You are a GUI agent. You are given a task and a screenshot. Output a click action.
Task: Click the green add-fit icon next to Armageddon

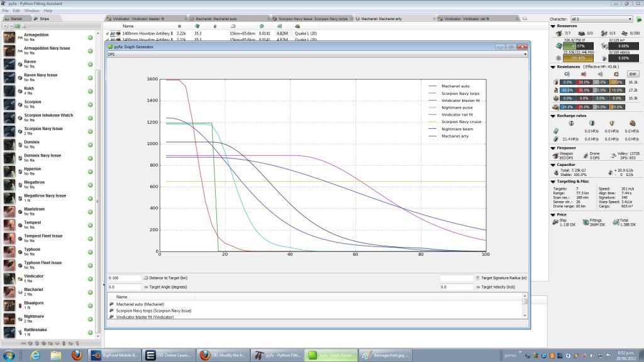pos(91,38)
